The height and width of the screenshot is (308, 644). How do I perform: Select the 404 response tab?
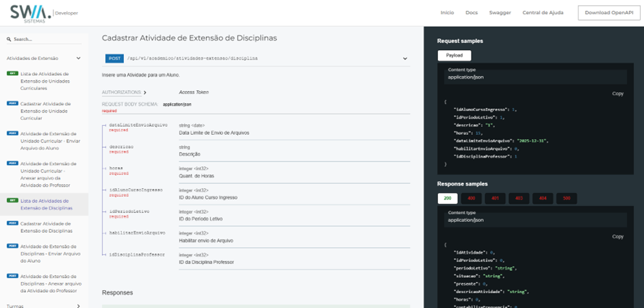543,198
